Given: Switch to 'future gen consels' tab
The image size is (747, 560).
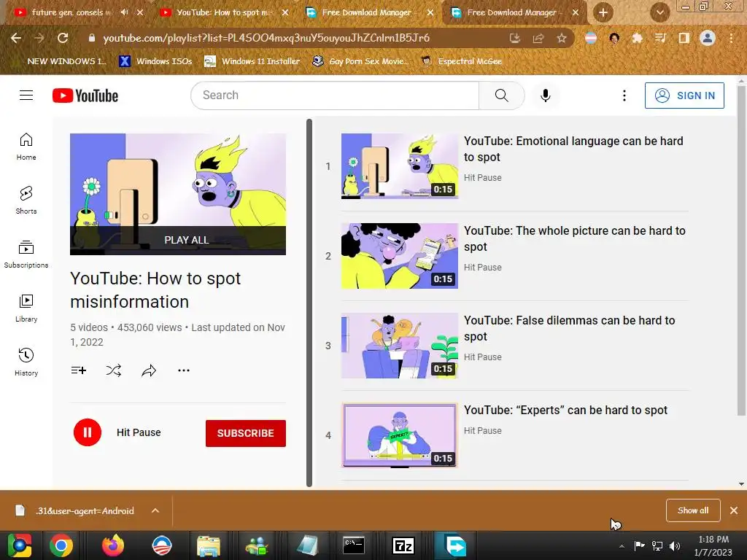Looking at the screenshot, I should coord(71,12).
